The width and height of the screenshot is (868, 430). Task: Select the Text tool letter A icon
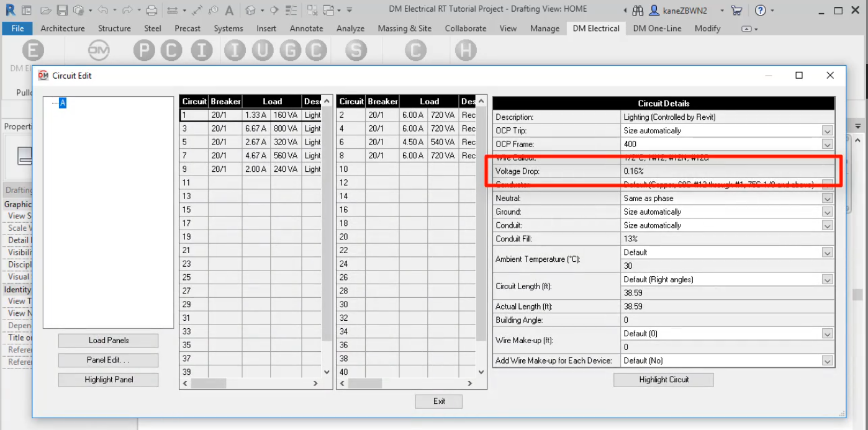[x=230, y=11]
